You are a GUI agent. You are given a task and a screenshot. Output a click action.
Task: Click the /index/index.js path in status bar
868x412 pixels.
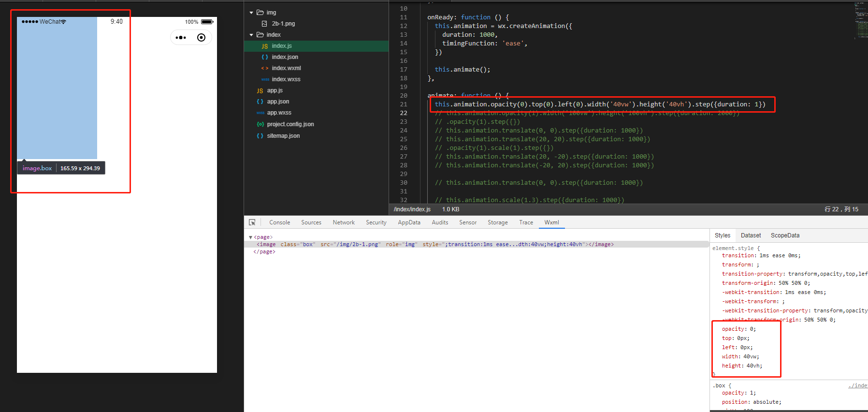[412, 209]
